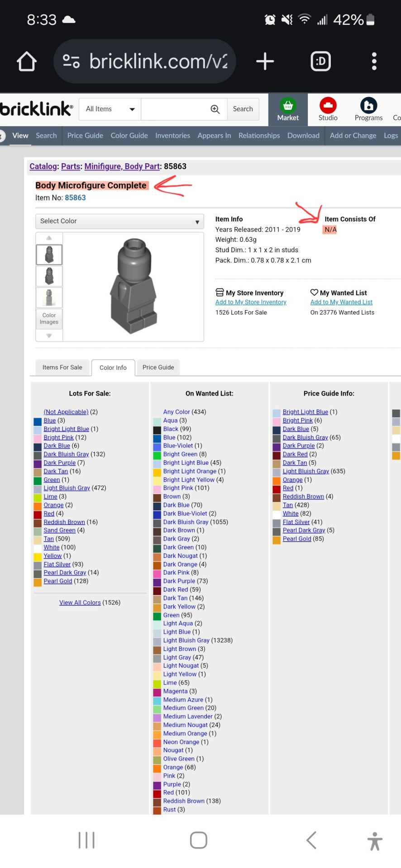This screenshot has width=401, height=868.
Task: Tap Android recent apps button
Action: (x=86, y=840)
